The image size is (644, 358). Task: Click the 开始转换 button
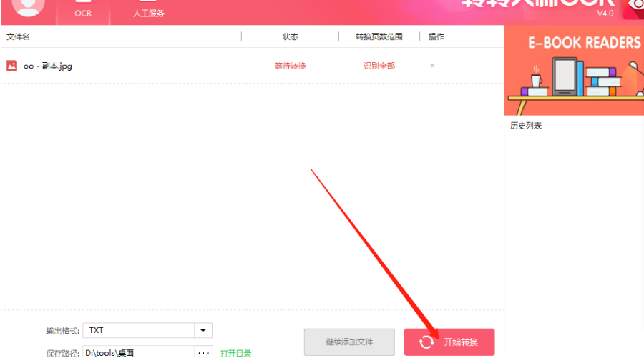(x=449, y=342)
